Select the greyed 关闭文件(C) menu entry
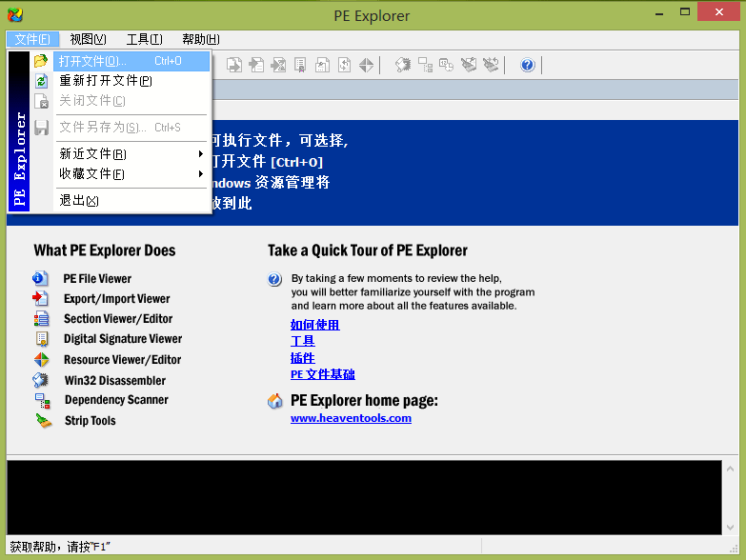This screenshot has height=560, width=746. (131, 101)
